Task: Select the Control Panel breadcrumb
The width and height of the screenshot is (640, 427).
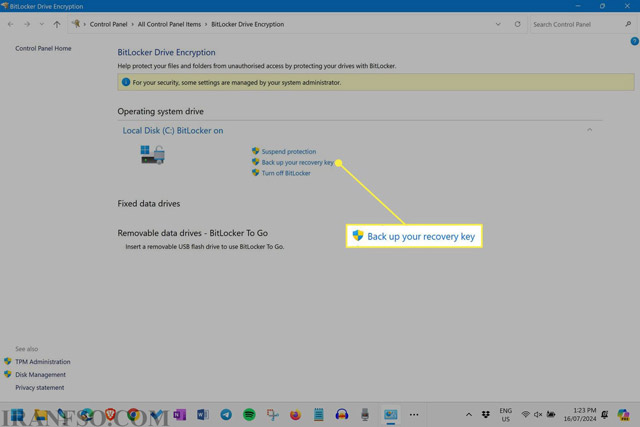Action: [x=109, y=24]
